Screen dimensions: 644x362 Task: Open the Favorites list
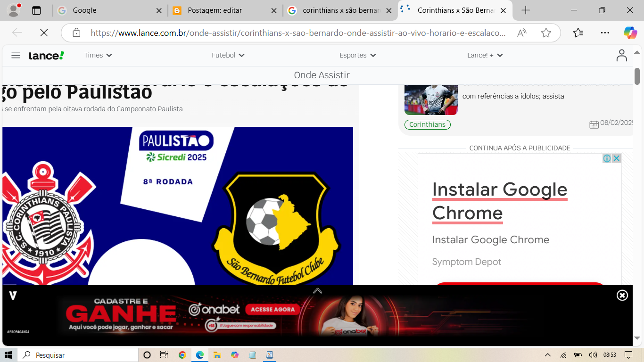click(x=578, y=33)
